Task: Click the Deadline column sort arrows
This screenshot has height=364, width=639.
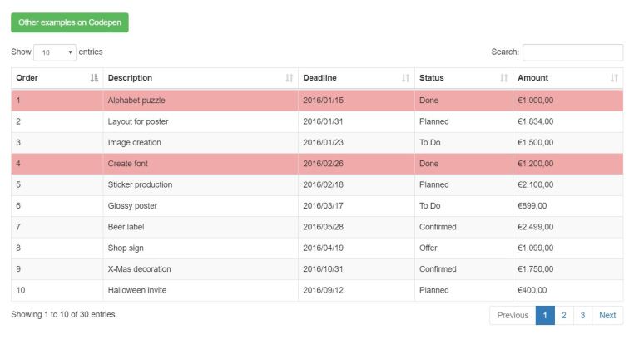Action: 405,78
